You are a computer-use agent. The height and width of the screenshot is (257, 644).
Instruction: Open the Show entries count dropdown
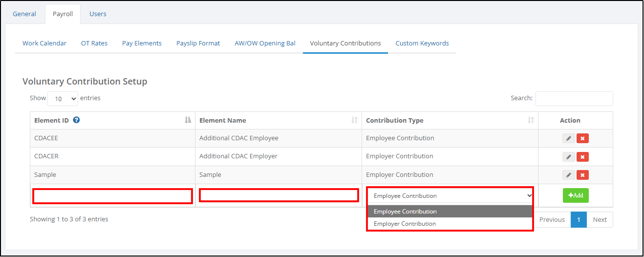pyautogui.click(x=63, y=98)
